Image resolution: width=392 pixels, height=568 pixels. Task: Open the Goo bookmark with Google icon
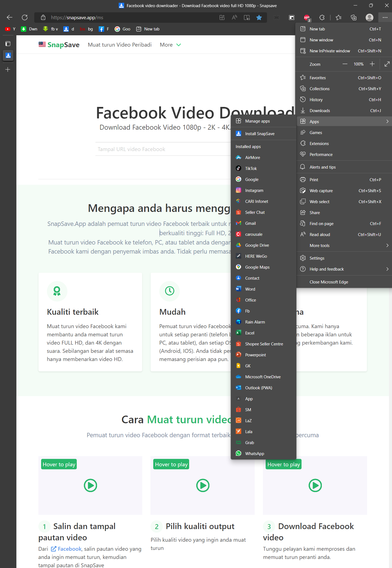click(x=123, y=29)
